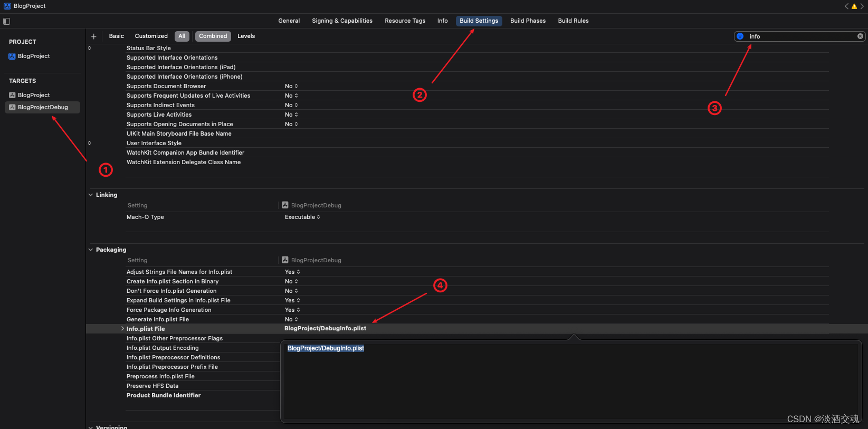Click the add build setting plus button
The width and height of the screenshot is (868, 429).
[x=94, y=36]
